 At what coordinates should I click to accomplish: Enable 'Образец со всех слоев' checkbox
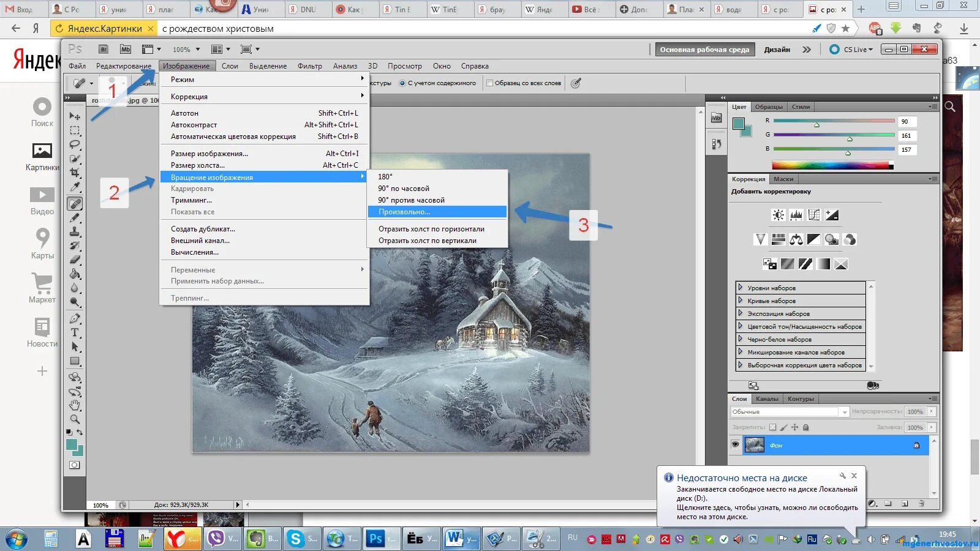pyautogui.click(x=490, y=83)
